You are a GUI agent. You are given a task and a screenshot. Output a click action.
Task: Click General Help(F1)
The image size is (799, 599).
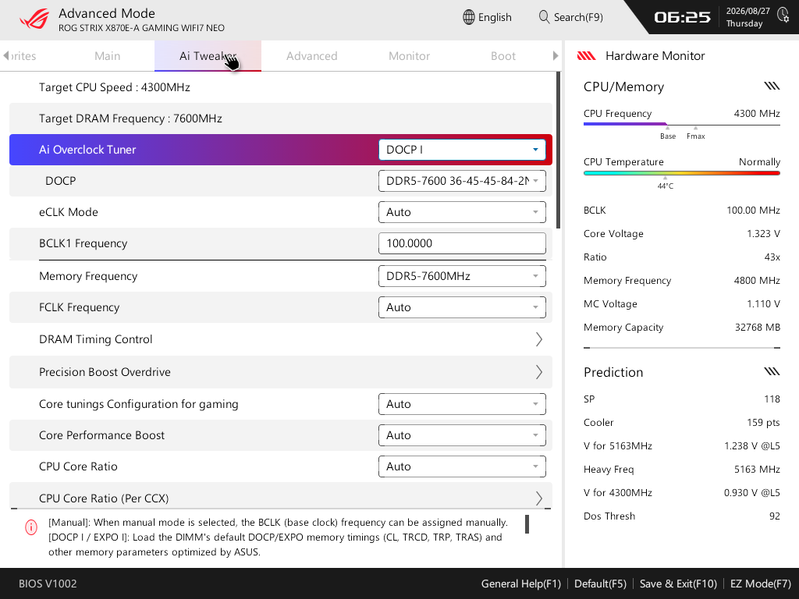(x=521, y=584)
